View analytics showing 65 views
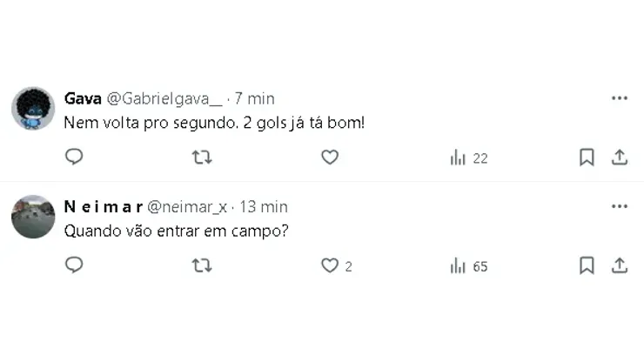Viewport: 644px width, 362px height. (x=468, y=266)
